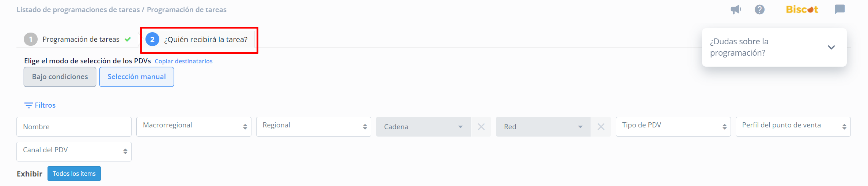
Task: Click the Nombre input field
Action: tap(74, 127)
